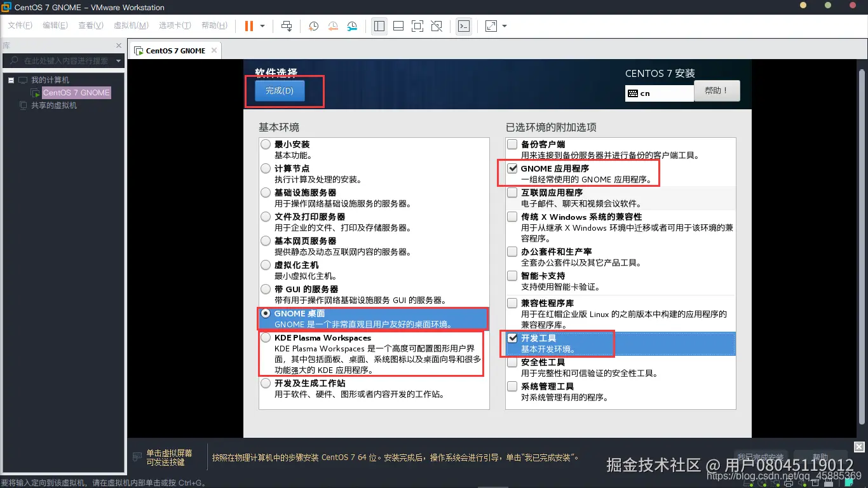Switch to Unity mode

coord(437,26)
